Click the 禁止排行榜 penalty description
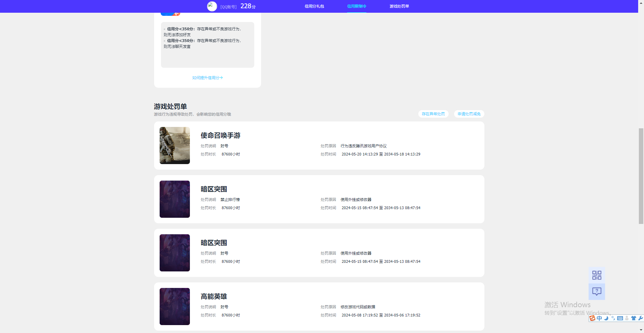 (x=230, y=200)
